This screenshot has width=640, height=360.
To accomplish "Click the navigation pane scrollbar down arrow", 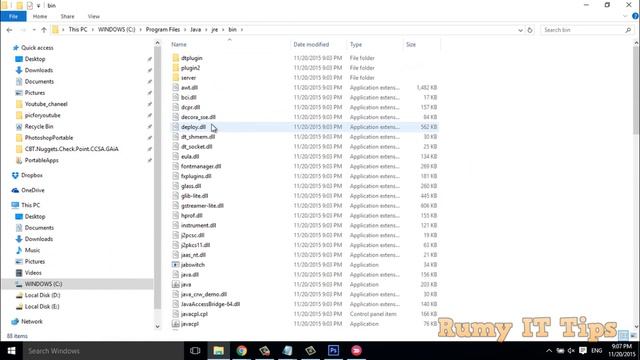I will (158, 327).
